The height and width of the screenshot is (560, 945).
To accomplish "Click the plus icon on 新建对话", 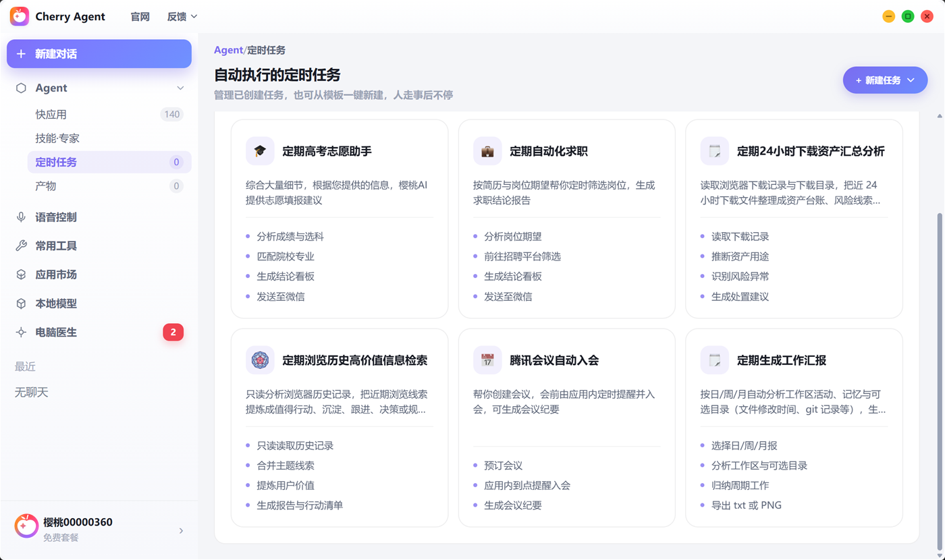I will [21, 54].
